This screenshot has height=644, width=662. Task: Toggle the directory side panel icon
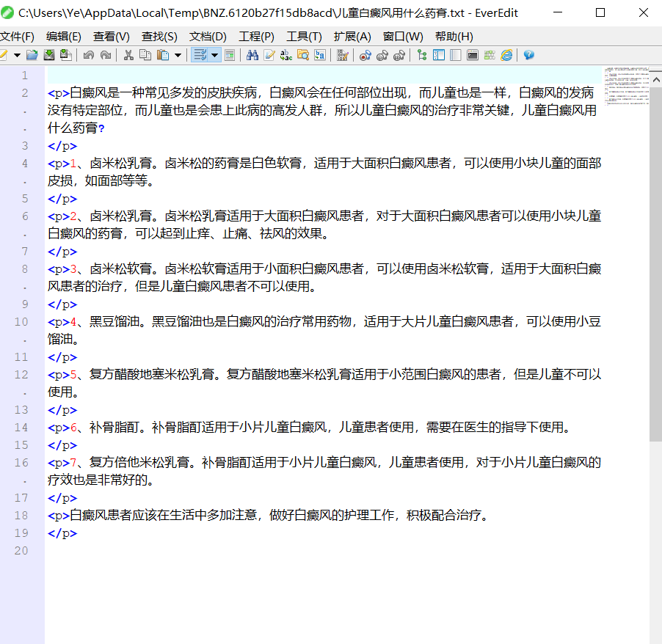coord(439,55)
